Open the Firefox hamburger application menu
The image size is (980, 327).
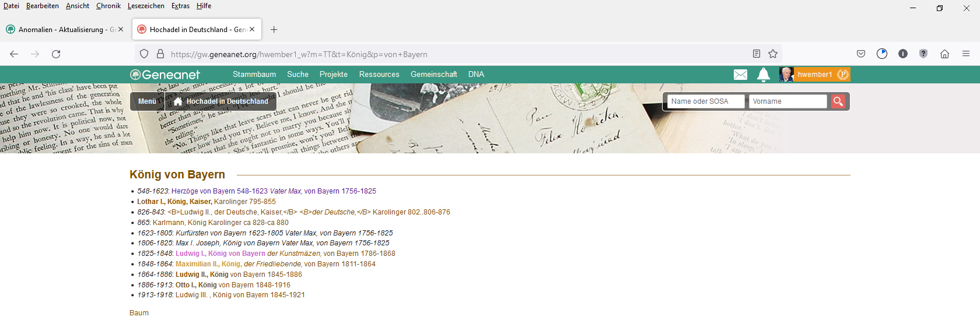point(966,54)
